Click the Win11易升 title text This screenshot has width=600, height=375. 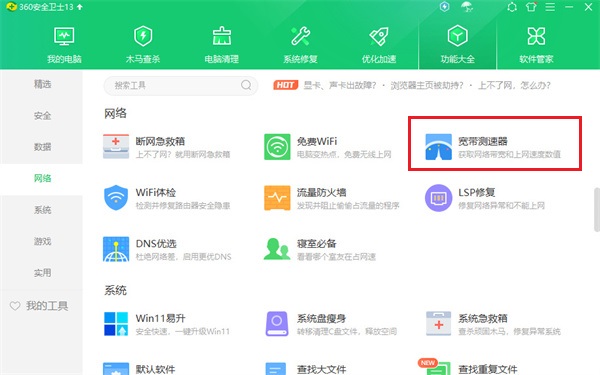160,318
